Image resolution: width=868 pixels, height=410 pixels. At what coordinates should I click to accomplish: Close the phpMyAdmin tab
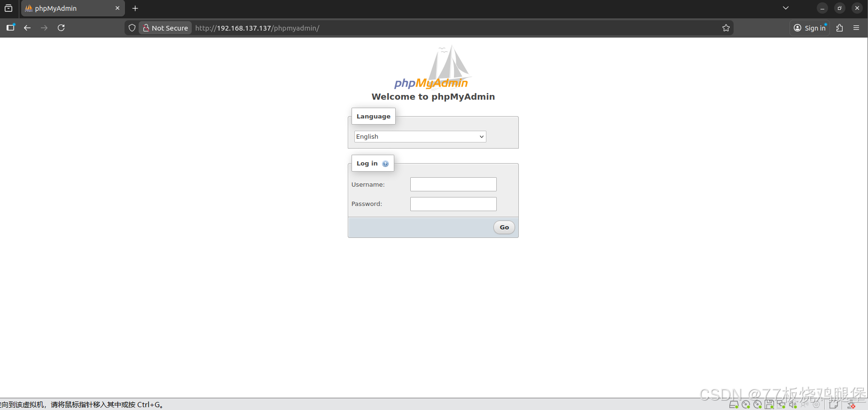(x=117, y=8)
